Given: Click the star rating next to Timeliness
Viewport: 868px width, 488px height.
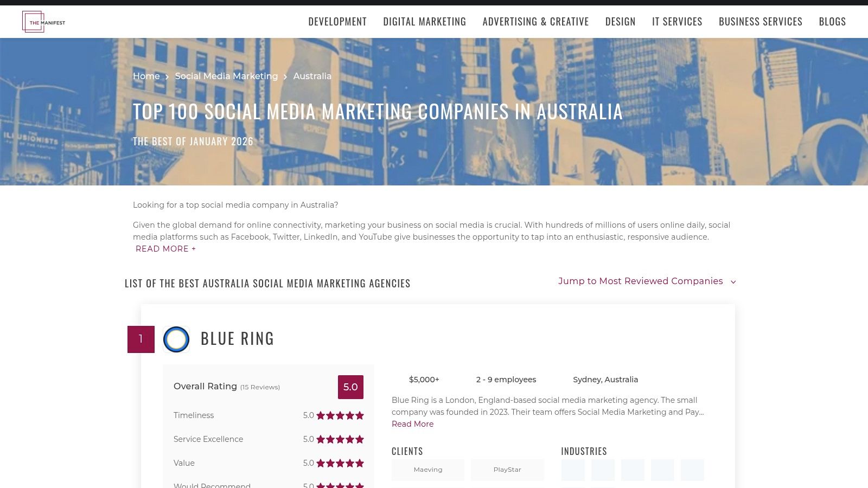Looking at the screenshot, I should 340,415.
